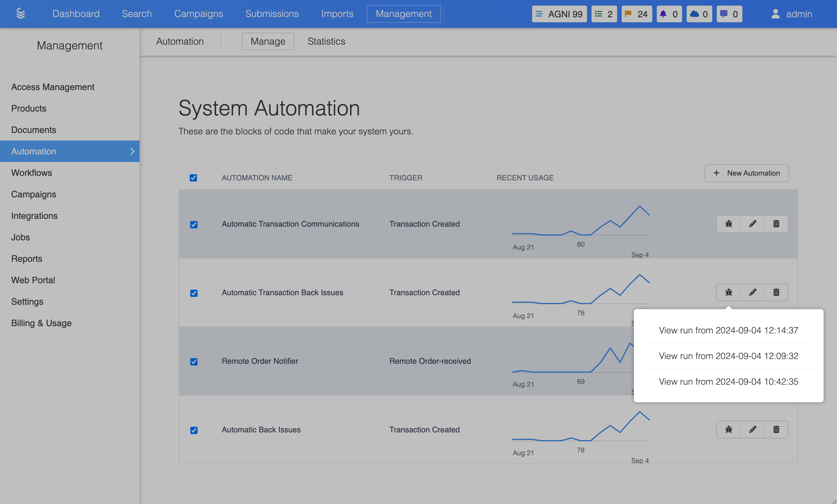View run from 2024-09-04 10:42:35

tap(729, 381)
